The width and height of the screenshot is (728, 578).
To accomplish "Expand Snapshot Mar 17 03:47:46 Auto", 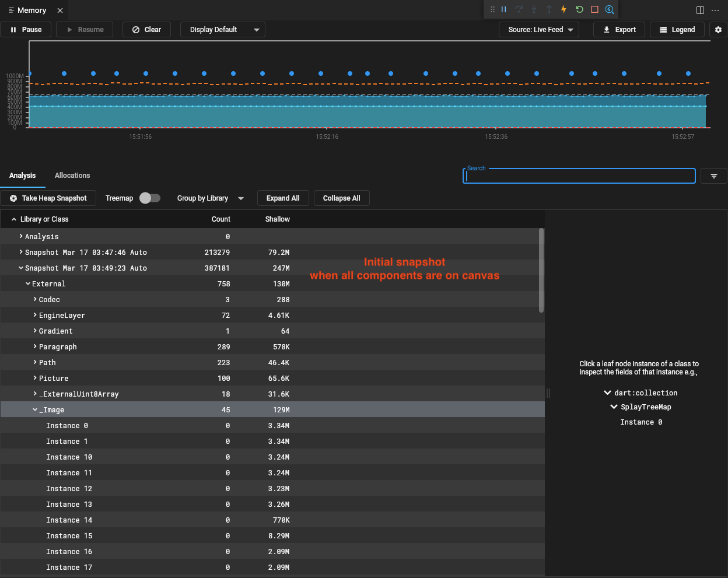I will (x=21, y=252).
